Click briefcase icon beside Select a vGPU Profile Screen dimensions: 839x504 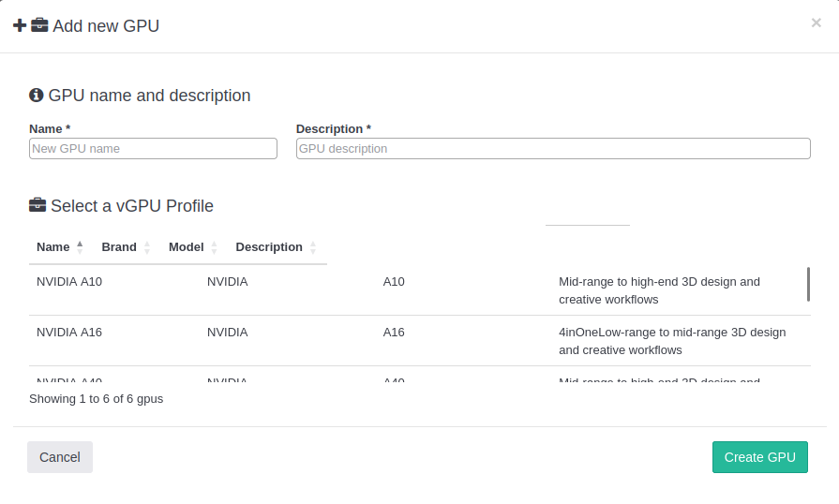pos(37,205)
